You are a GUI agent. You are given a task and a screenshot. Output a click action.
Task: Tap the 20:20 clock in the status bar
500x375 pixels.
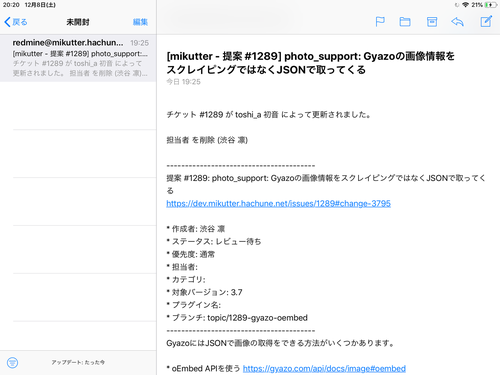point(11,5)
